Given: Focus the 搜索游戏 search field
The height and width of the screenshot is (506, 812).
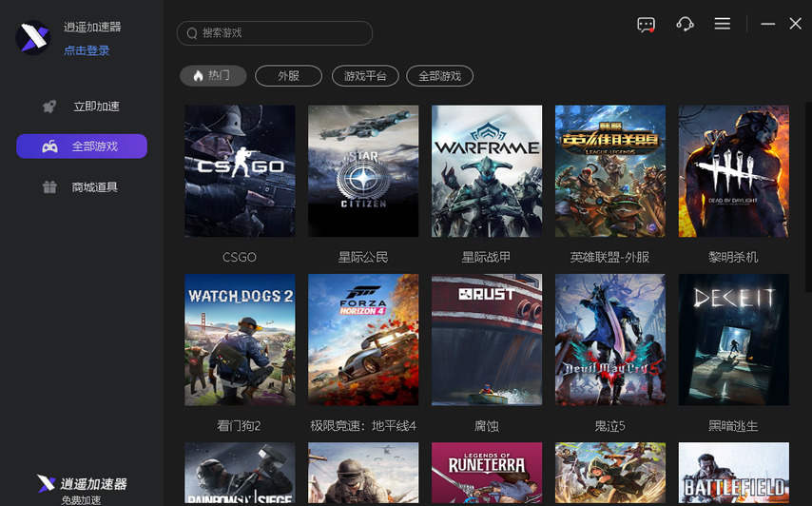Looking at the screenshot, I should pos(275,33).
